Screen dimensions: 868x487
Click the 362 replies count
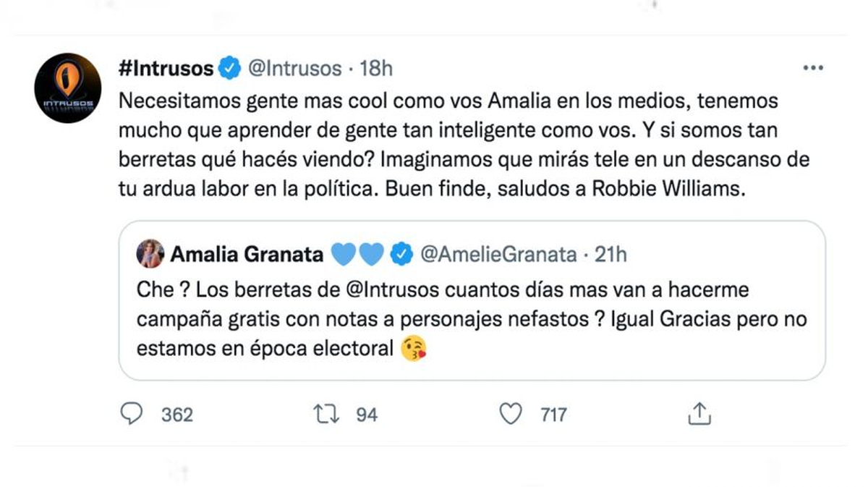point(177,415)
